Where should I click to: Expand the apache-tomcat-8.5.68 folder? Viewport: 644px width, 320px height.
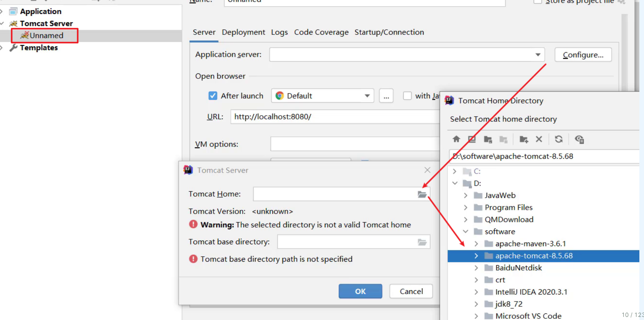click(476, 256)
